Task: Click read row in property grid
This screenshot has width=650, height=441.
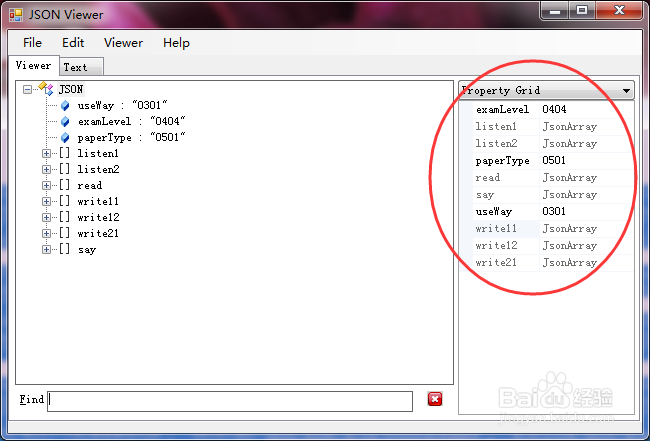Action: click(553, 178)
